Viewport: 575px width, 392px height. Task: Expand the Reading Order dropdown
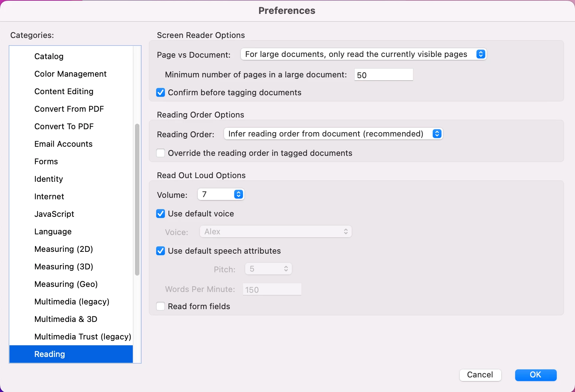pyautogui.click(x=333, y=134)
